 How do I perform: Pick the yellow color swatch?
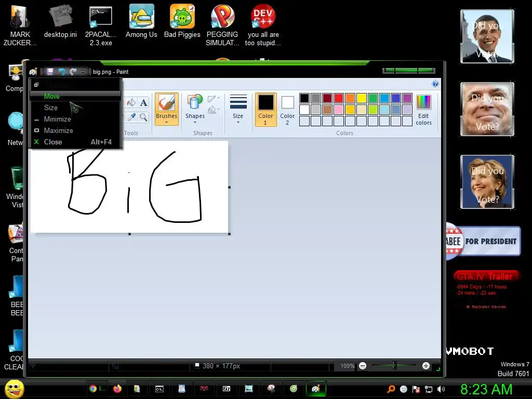(362, 98)
